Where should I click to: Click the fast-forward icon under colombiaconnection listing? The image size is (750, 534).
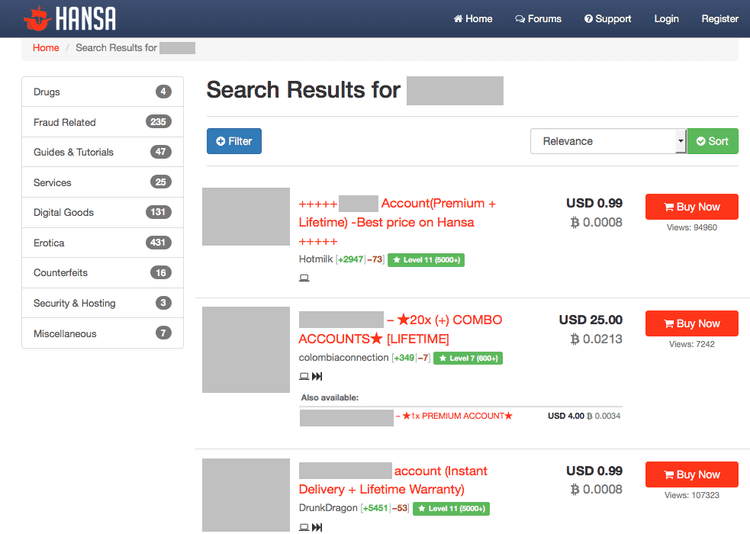(318, 377)
